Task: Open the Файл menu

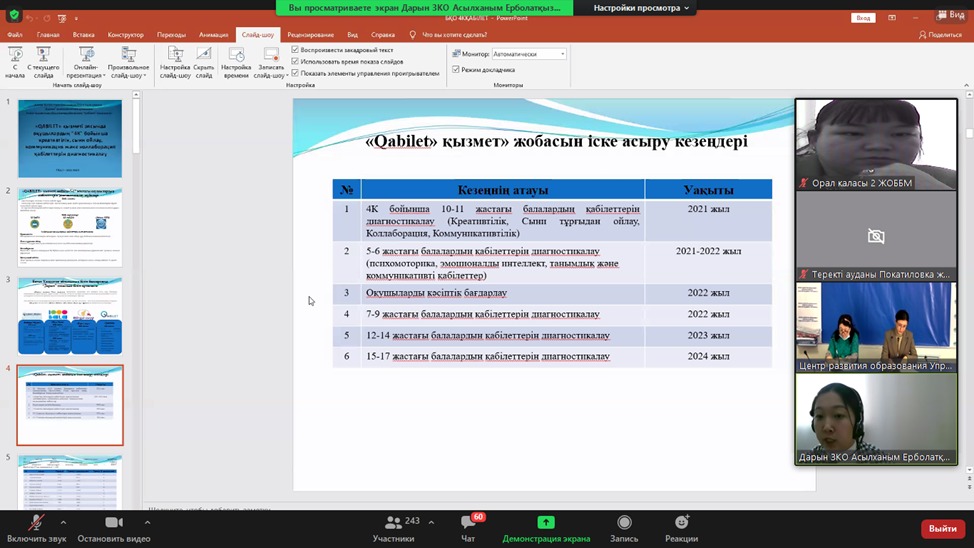Action: [x=15, y=35]
